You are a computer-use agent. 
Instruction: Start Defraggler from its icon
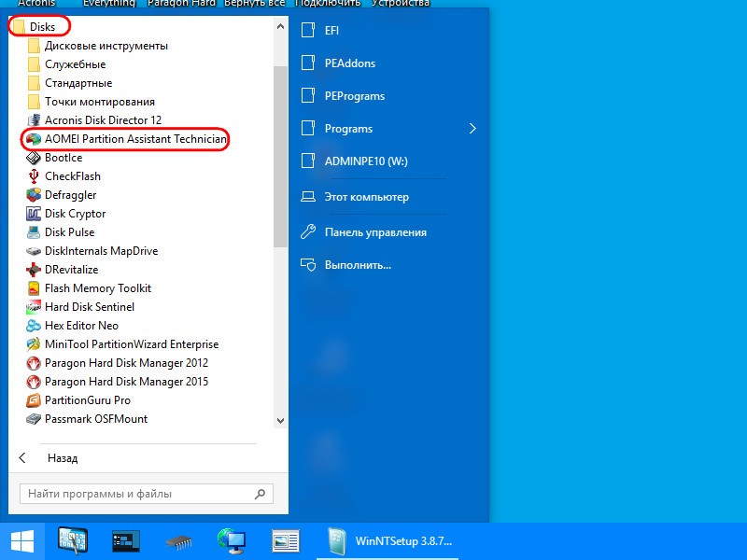(34, 195)
